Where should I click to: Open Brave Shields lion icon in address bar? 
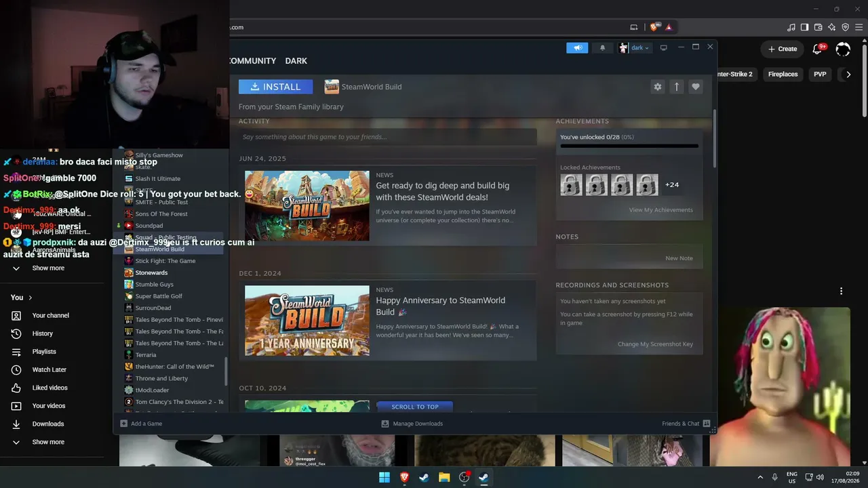[x=654, y=27]
